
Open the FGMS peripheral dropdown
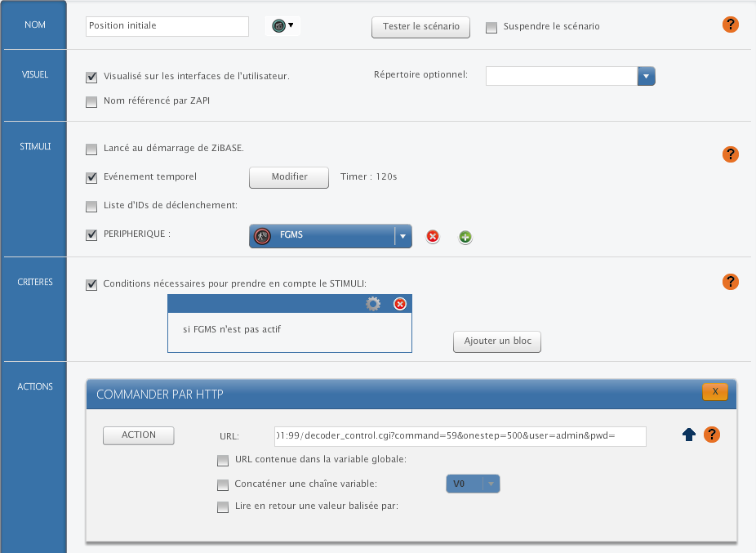[402, 236]
